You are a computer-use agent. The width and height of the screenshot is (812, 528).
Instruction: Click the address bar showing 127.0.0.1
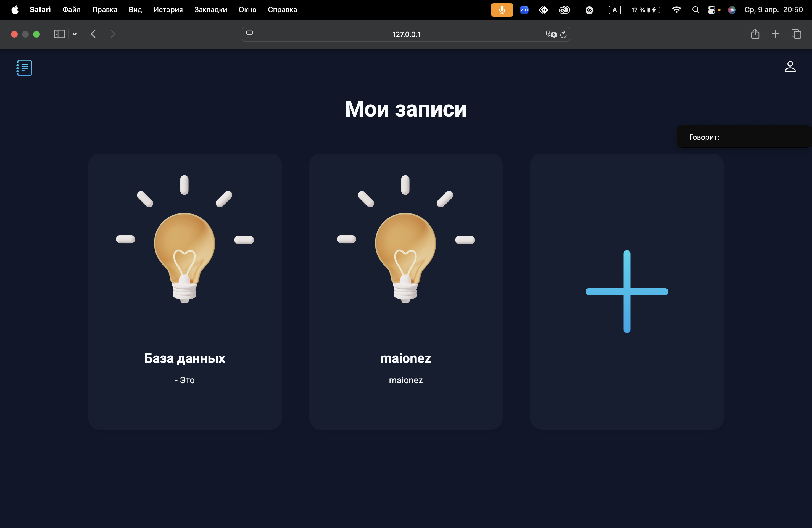coord(406,34)
